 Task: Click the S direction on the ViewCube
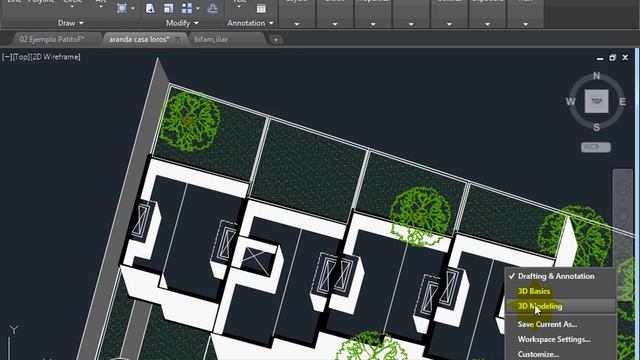tap(596, 127)
